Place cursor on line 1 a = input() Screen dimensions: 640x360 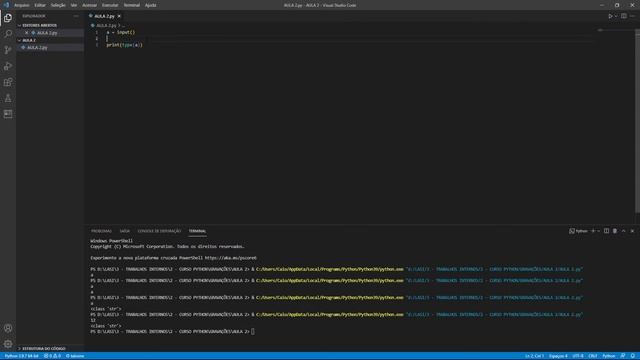click(120, 32)
